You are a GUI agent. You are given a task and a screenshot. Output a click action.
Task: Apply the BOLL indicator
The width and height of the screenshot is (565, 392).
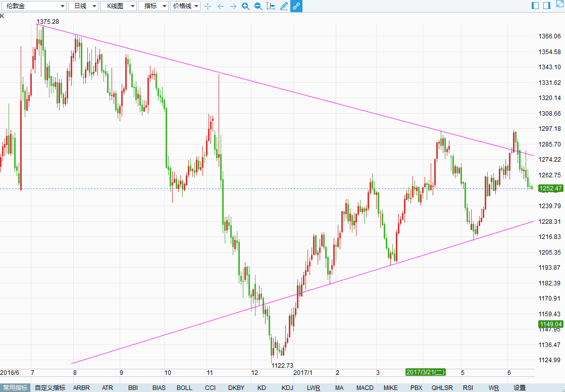[x=184, y=388]
